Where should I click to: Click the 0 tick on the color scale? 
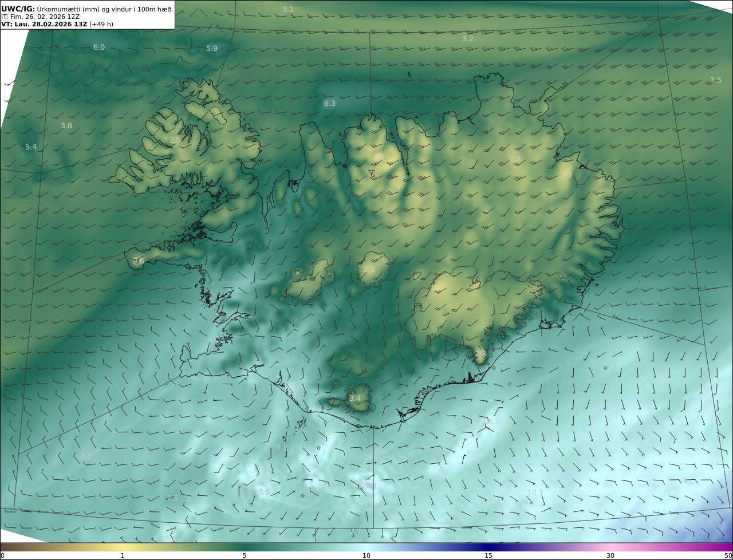point(2,555)
